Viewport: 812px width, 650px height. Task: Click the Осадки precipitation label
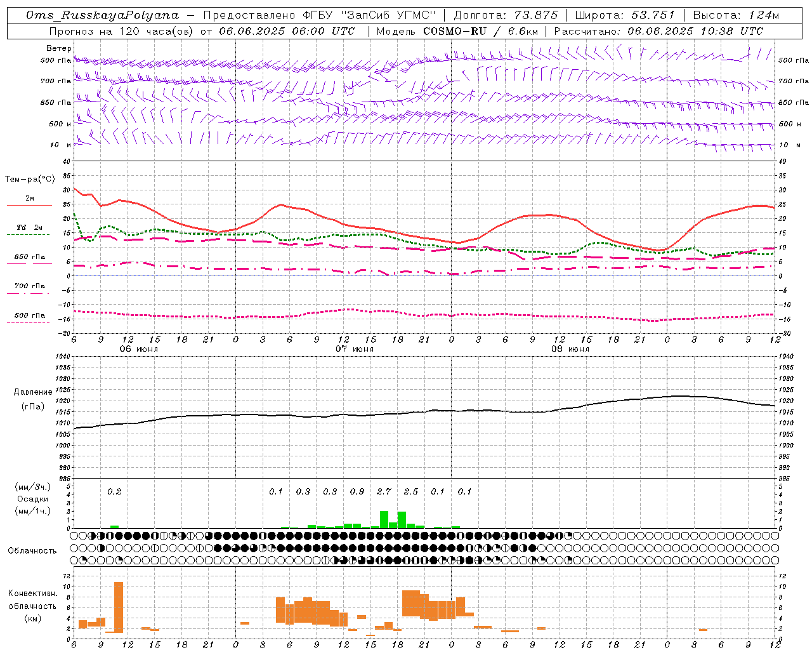pyautogui.click(x=33, y=499)
